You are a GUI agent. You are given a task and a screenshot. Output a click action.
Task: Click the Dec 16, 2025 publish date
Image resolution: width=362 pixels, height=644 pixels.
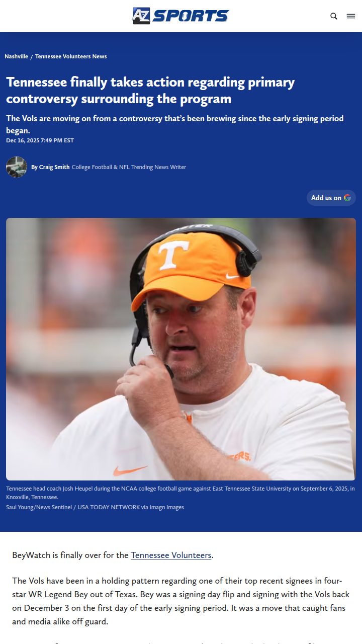click(x=40, y=140)
